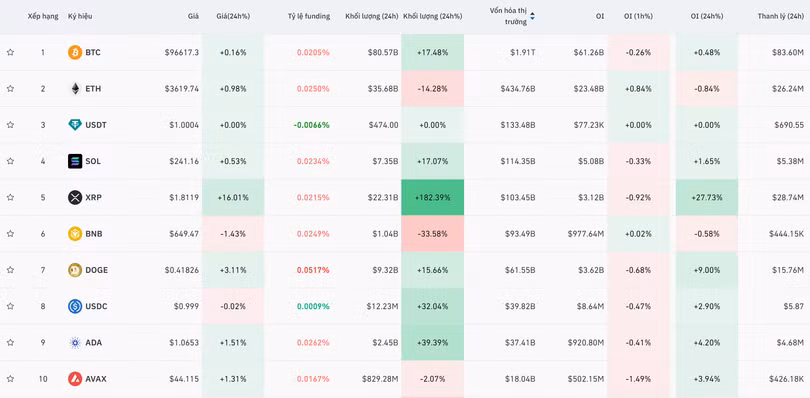Click the XRP coin icon
The width and height of the screenshot is (810, 398).
[75, 197]
